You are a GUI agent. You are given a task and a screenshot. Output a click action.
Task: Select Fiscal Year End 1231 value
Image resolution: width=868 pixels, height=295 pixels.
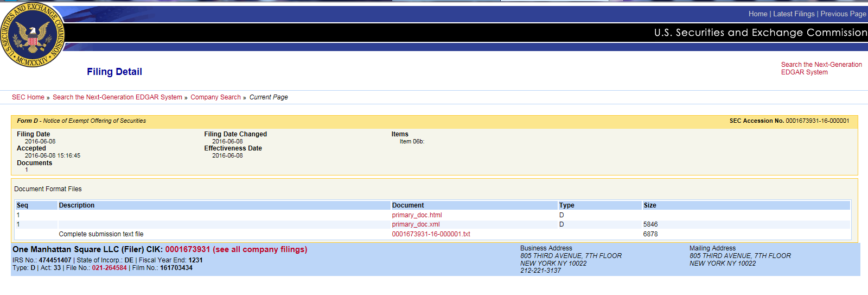(195, 260)
